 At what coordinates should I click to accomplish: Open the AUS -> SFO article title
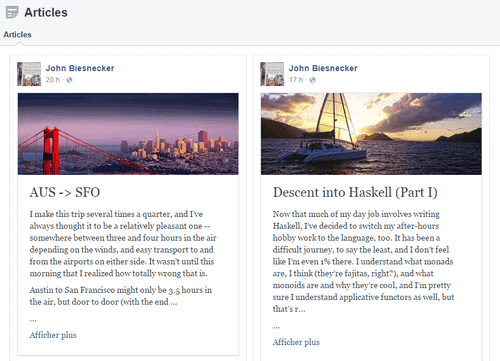click(x=65, y=192)
